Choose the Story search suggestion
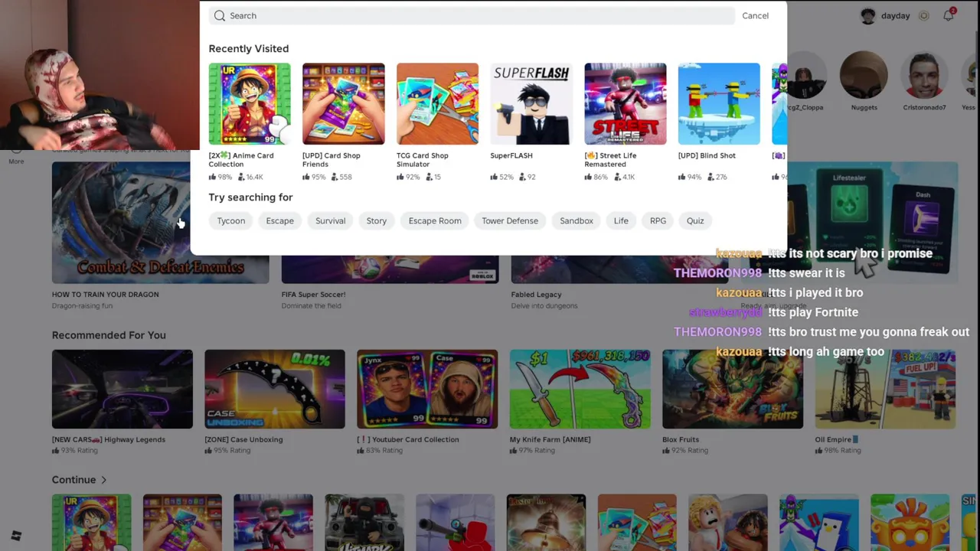Image resolution: width=980 pixels, height=551 pixels. pos(376,220)
